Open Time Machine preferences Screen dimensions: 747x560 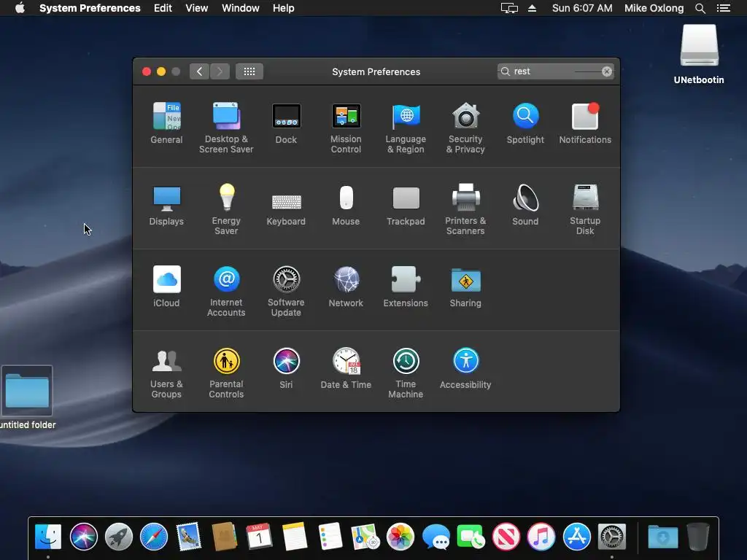pos(406,373)
